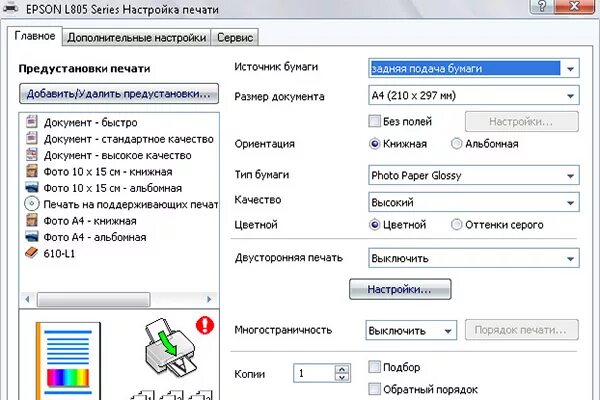Viewport: 600px width, 400px height.
Task: Click the page preview thumbnail with color bar
Action: tap(68, 361)
